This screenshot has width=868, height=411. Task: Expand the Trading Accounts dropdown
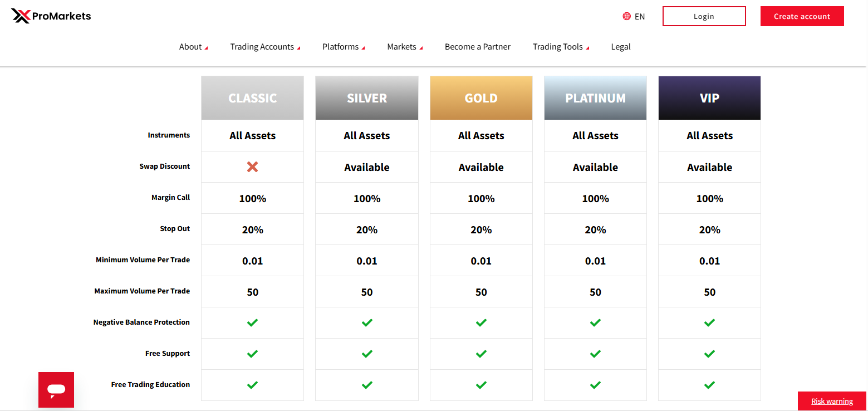265,47
